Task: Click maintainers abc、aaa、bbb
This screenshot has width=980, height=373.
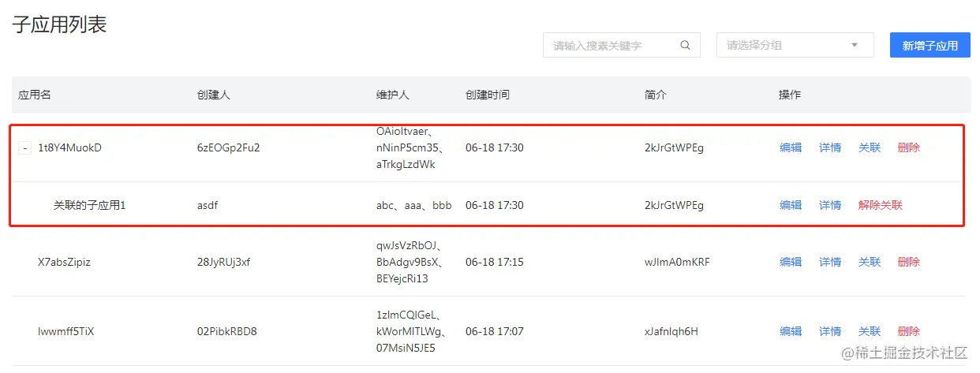Action: click(414, 205)
